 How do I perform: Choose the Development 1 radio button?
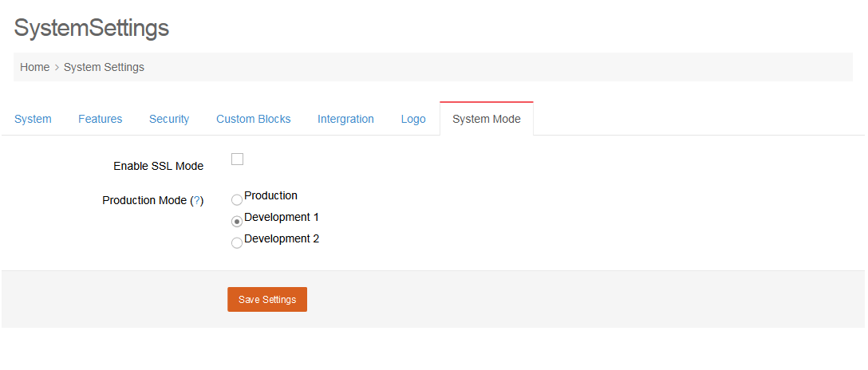[237, 222]
